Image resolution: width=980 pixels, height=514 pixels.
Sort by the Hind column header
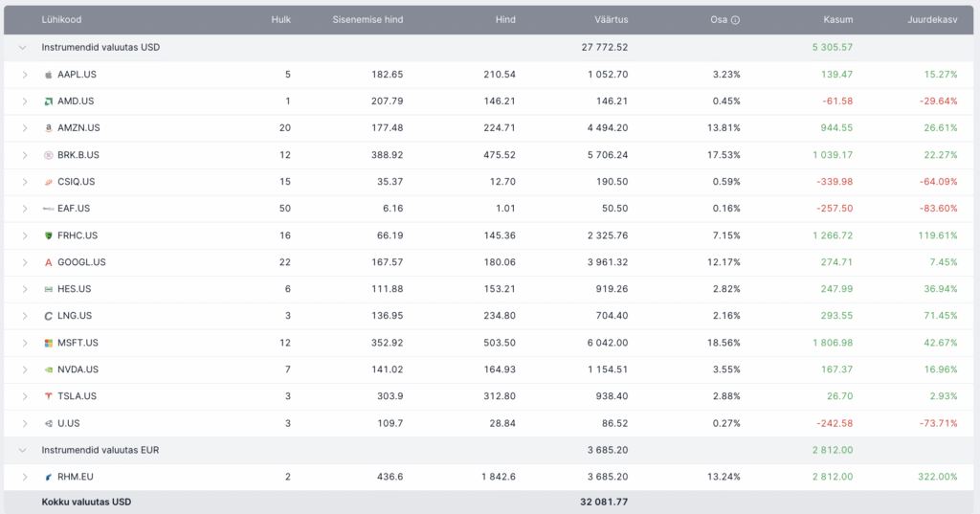505,20
